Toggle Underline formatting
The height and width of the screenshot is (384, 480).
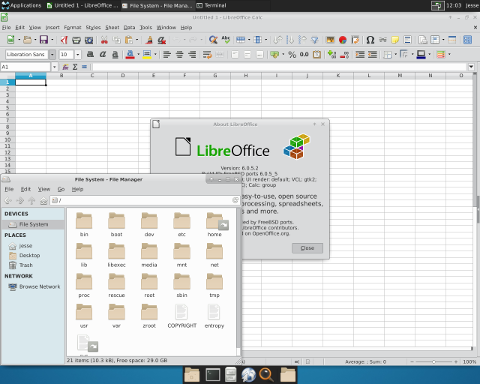[x=115, y=54]
